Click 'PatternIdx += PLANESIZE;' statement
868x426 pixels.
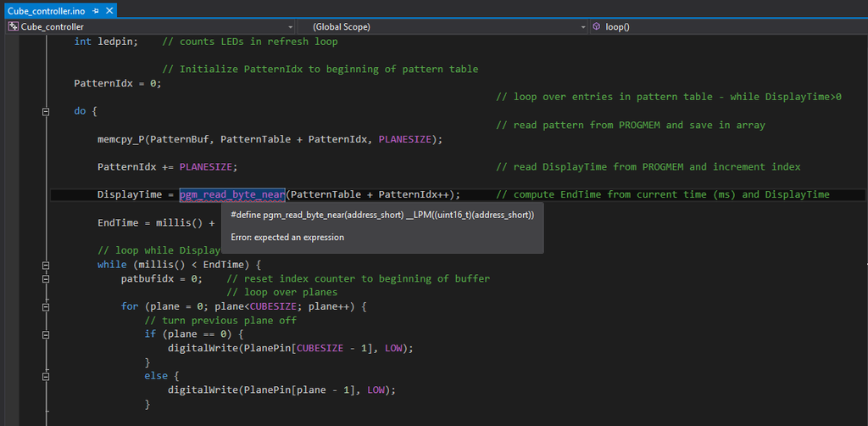(168, 166)
